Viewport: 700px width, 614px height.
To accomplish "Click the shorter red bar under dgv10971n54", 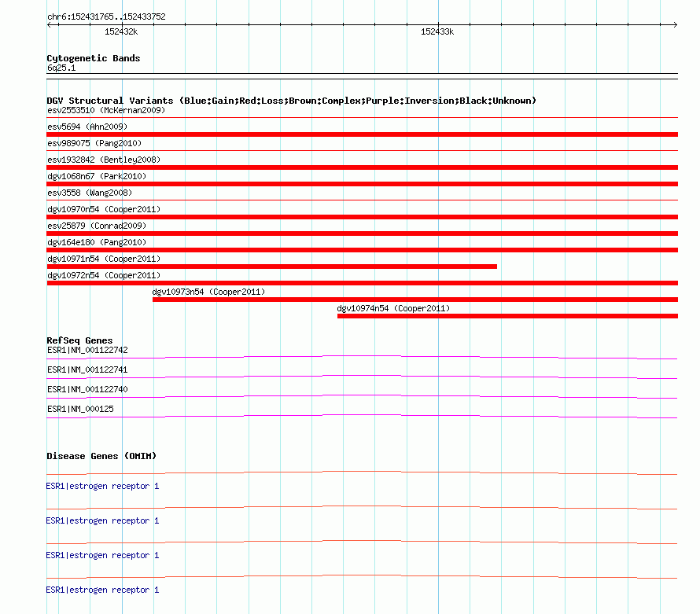I will [x=272, y=267].
